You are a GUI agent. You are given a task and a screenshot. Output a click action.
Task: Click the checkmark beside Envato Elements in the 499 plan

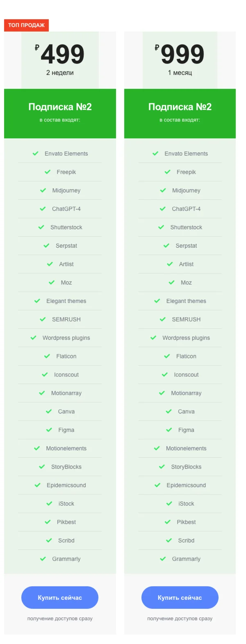(36, 154)
